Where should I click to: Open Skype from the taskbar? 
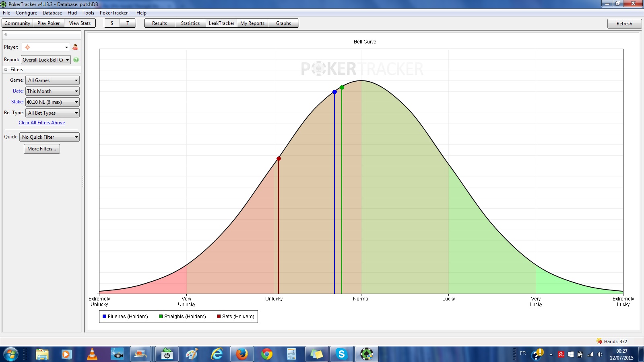point(341,354)
